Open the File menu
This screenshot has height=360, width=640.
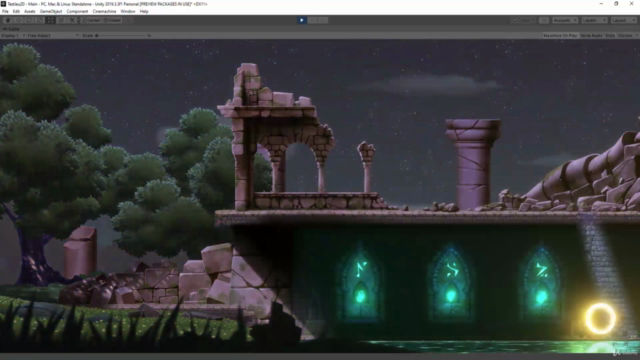point(5,11)
